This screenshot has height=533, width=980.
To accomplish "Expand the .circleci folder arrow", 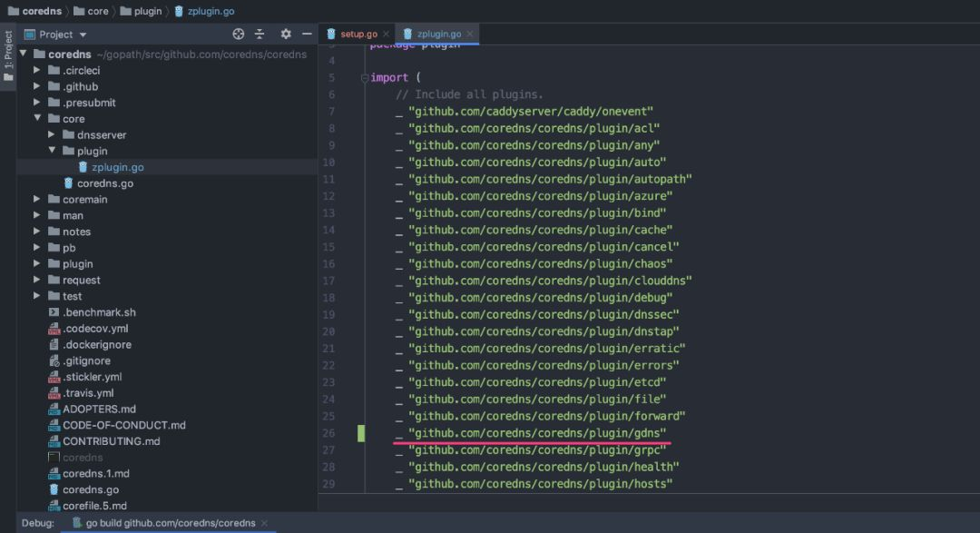I will tap(38, 71).
